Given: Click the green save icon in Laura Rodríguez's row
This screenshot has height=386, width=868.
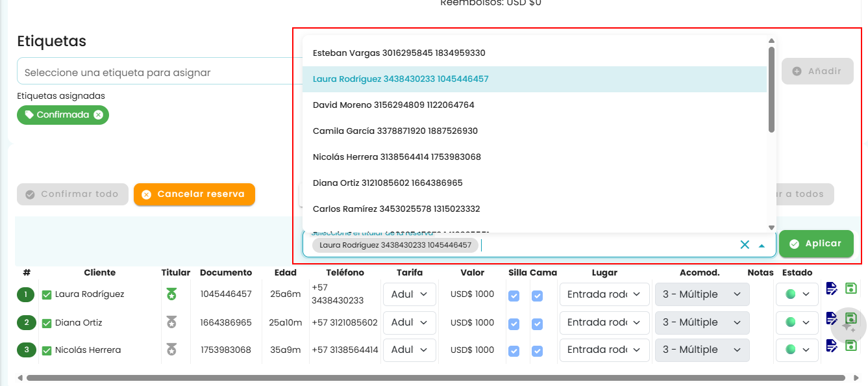Looking at the screenshot, I should coord(850,289).
